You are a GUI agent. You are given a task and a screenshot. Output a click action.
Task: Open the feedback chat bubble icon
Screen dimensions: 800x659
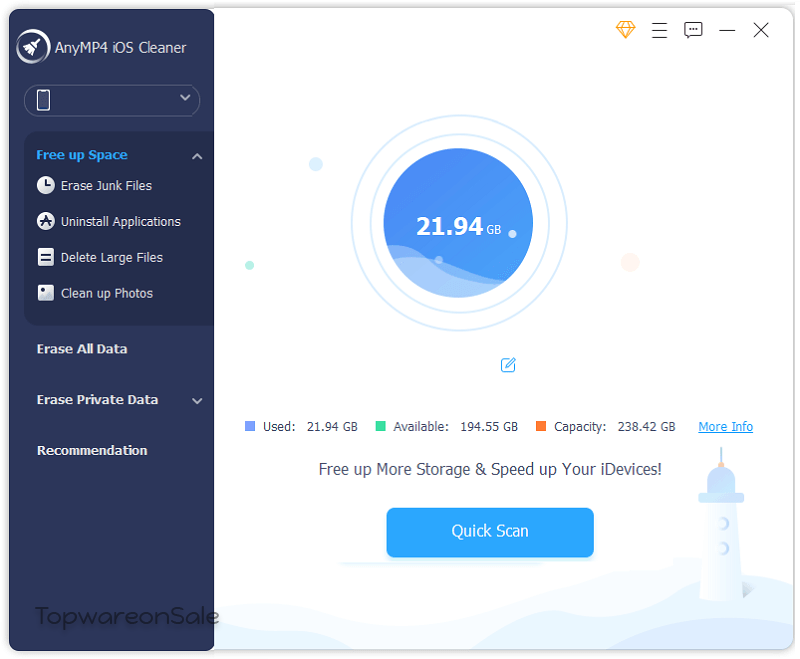(x=693, y=30)
